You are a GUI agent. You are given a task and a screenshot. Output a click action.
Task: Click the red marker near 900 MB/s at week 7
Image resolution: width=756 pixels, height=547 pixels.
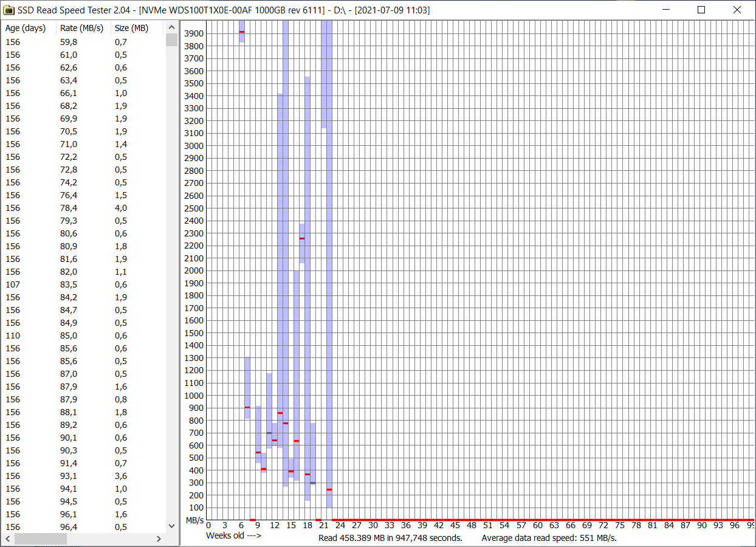tap(247, 407)
